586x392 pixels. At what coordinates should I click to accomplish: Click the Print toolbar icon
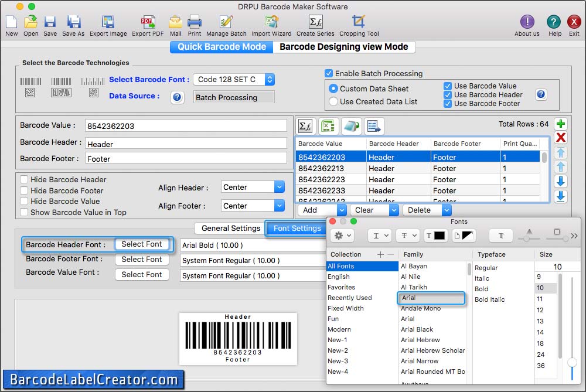click(x=195, y=22)
